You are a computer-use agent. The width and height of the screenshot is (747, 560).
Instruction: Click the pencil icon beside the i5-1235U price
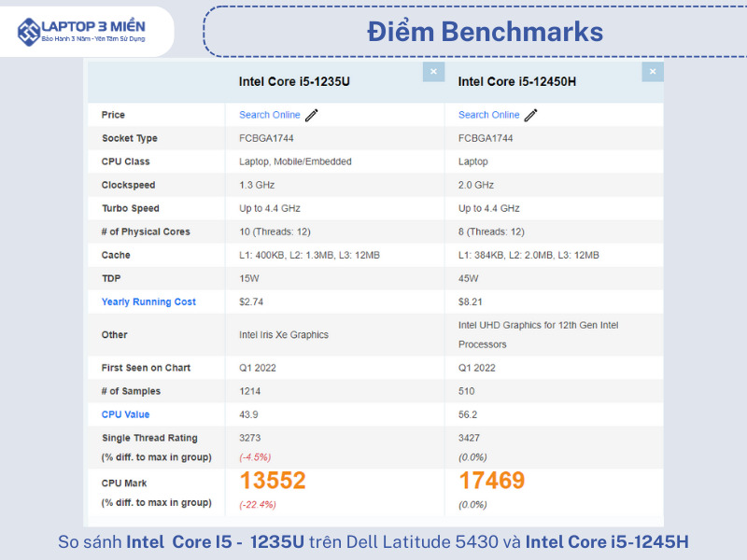coord(312,115)
